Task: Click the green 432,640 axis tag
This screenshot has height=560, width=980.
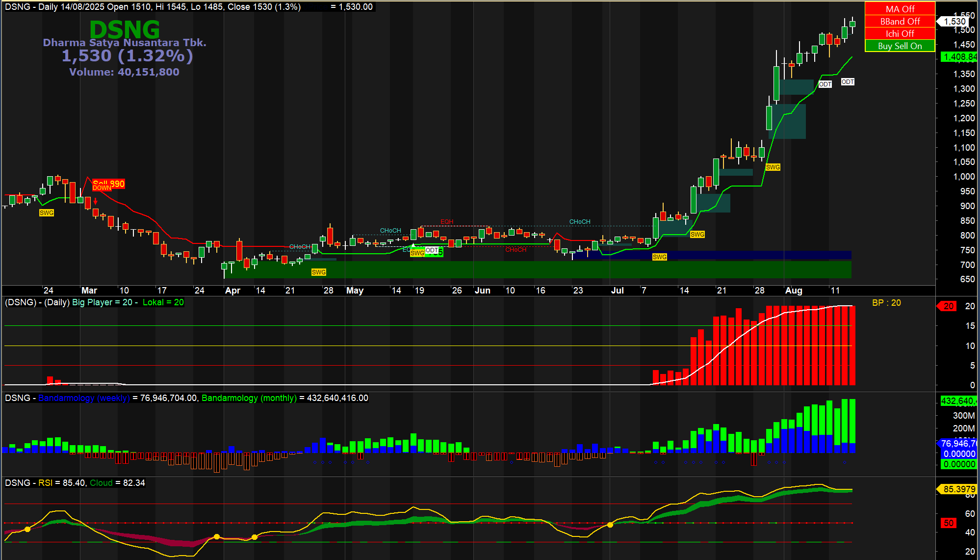Action: tap(959, 401)
